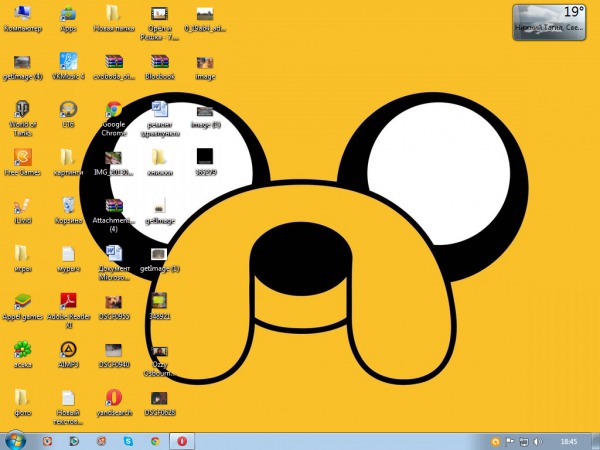Open the orange circular tray icon
The height and width of the screenshot is (450, 600).
[495, 442]
